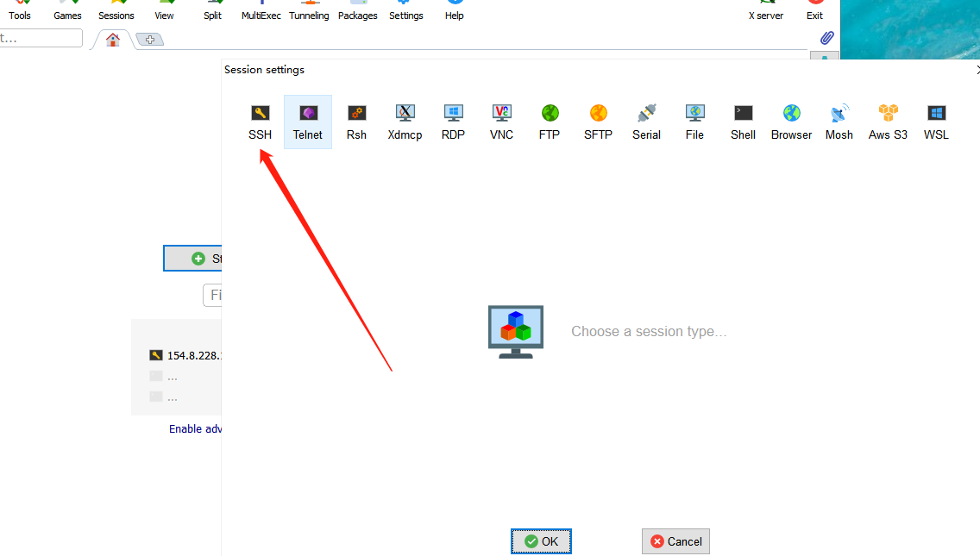The height and width of the screenshot is (556, 980).
Task: Select the Telnet session type
Action: click(308, 122)
